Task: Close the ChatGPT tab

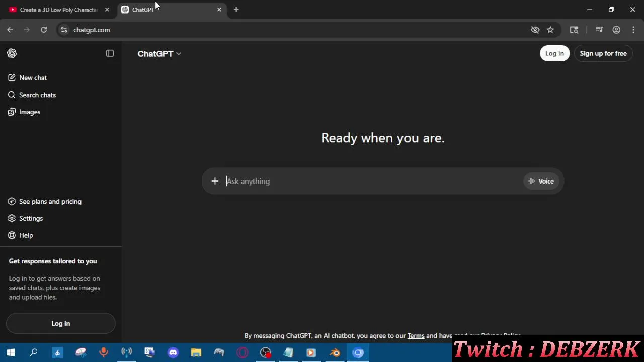Action: 219,10
